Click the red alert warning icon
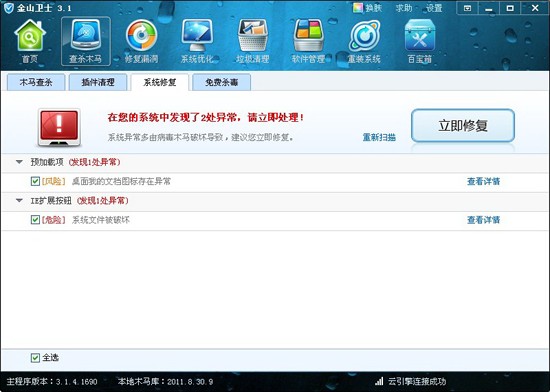The height and width of the screenshot is (392, 550). (59, 127)
